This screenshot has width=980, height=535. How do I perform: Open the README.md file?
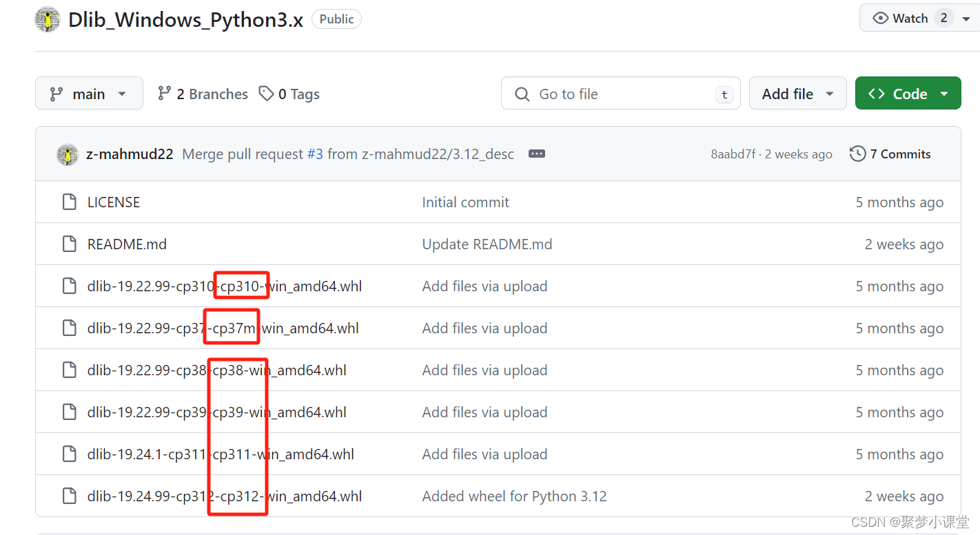pyautogui.click(x=127, y=244)
